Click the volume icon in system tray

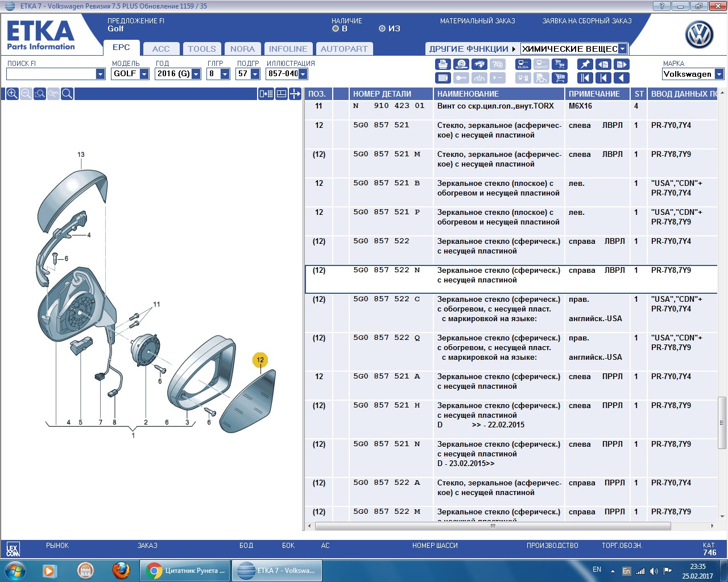point(654,571)
